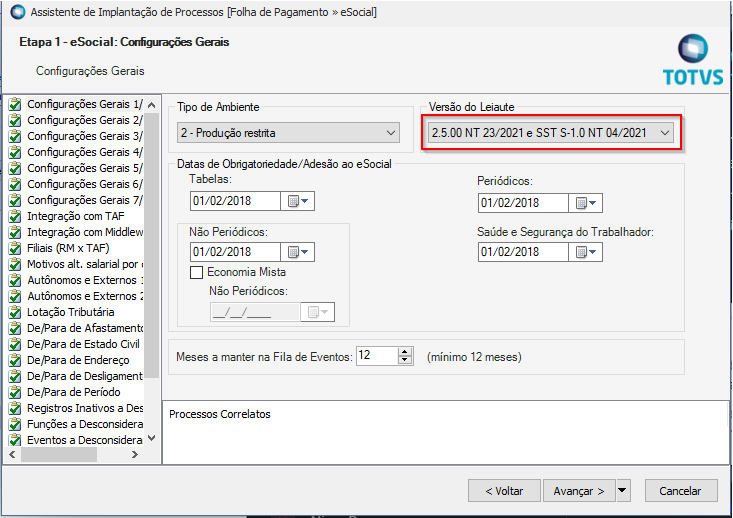Screen dimensions: 733x518
Task: Click the checklist icon beside De/Para de Período
Action: coord(15,392)
